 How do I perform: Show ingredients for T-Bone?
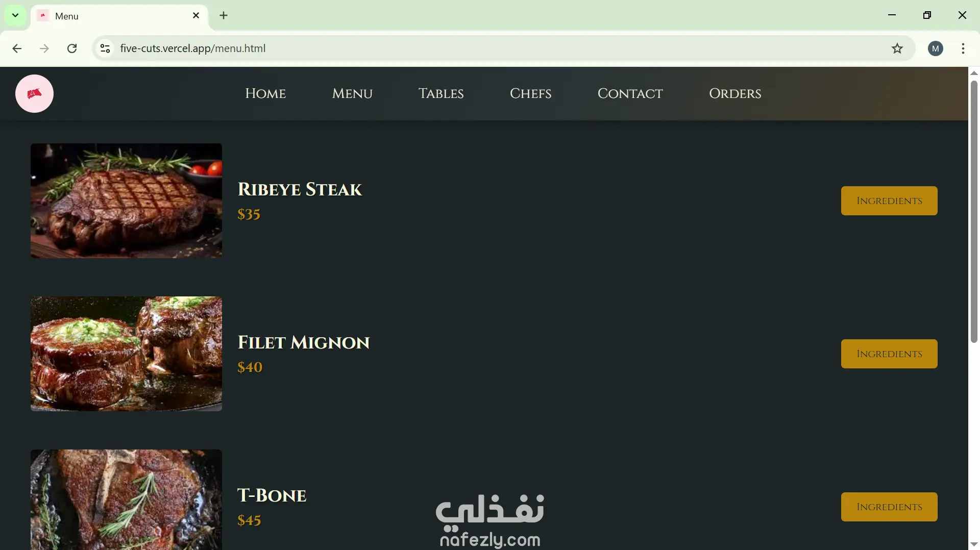click(x=889, y=507)
